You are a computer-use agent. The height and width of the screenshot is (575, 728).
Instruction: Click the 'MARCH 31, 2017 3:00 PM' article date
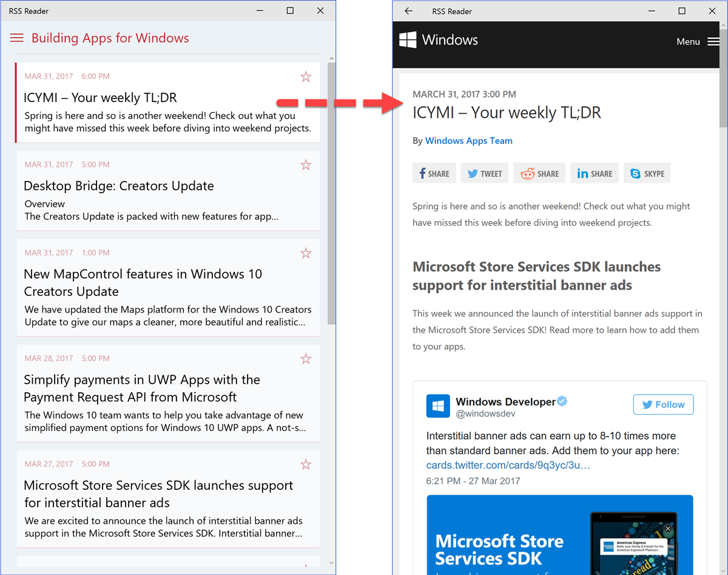point(464,94)
